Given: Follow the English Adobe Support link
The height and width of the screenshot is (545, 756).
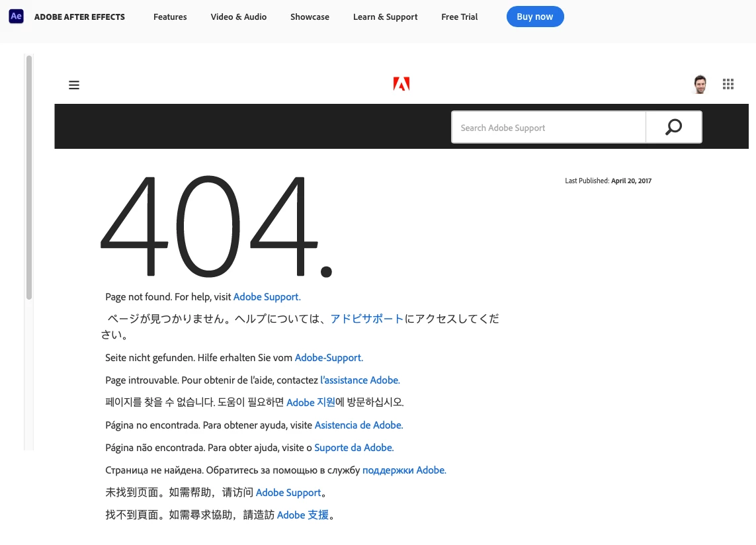Looking at the screenshot, I should coord(267,297).
